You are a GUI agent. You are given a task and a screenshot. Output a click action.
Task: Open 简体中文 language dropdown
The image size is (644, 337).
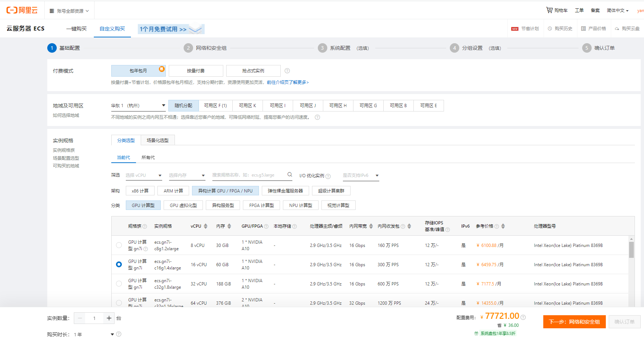618,11
